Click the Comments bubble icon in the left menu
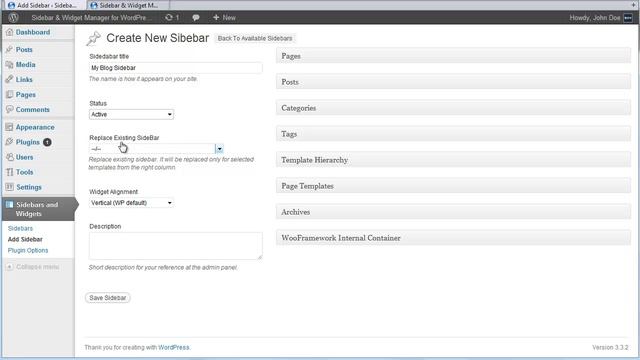 tap(9, 109)
